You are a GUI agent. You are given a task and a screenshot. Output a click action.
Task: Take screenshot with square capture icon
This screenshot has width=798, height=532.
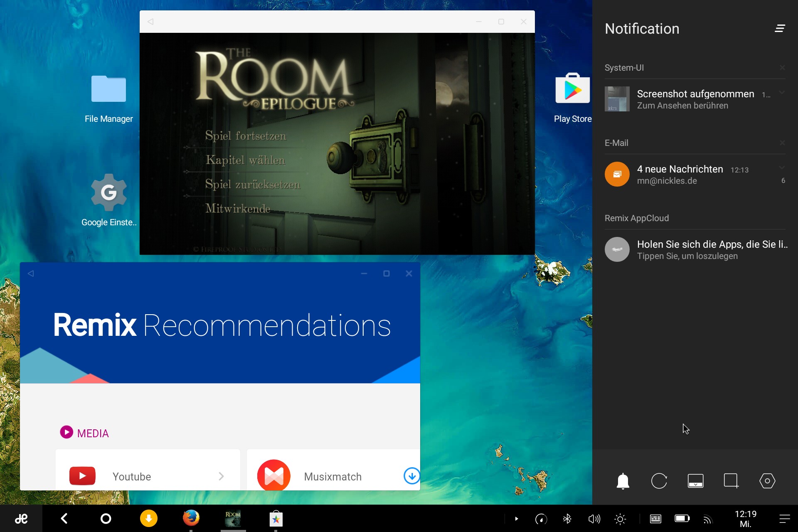pyautogui.click(x=731, y=481)
